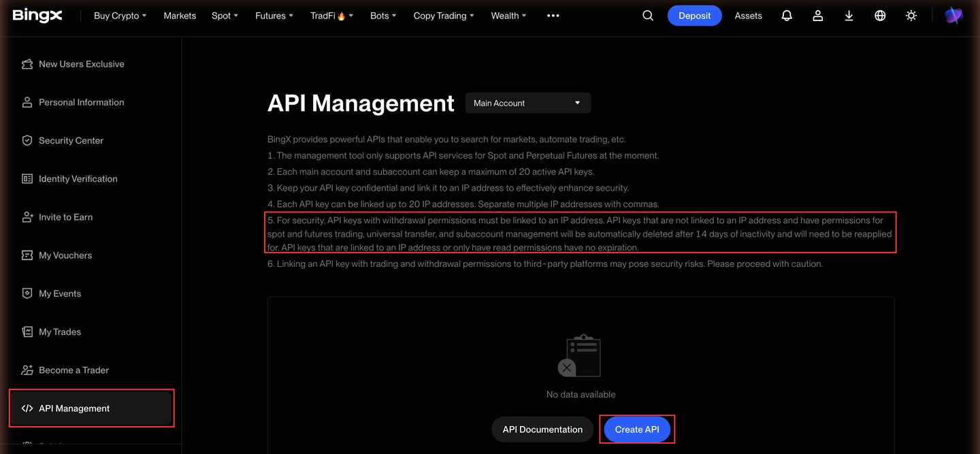Click the API Management code icon
Viewport: 980px width, 454px height.
27,408
